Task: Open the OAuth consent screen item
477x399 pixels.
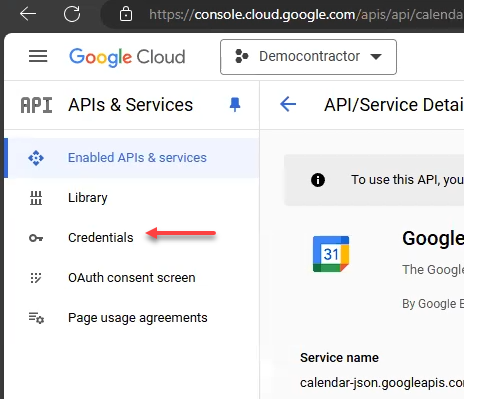Action: pos(132,278)
